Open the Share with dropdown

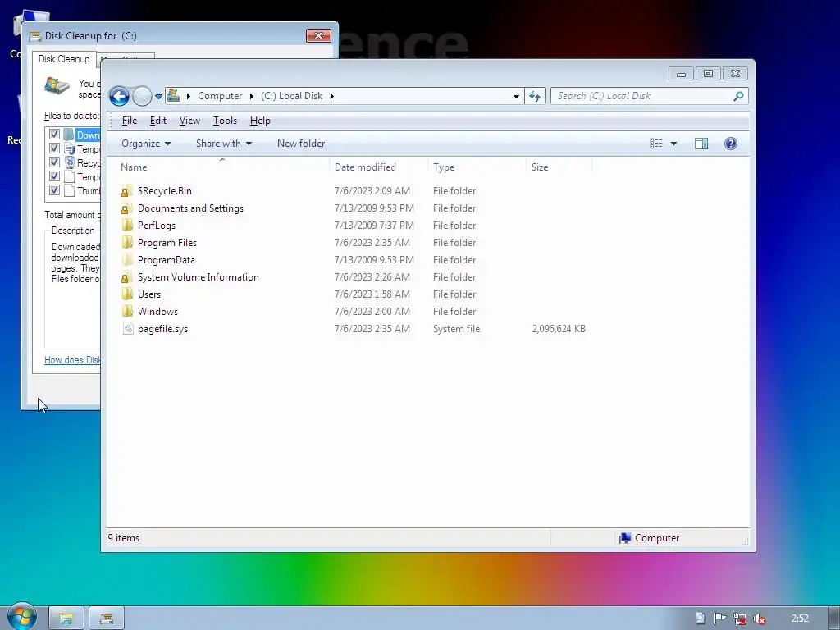pos(223,144)
